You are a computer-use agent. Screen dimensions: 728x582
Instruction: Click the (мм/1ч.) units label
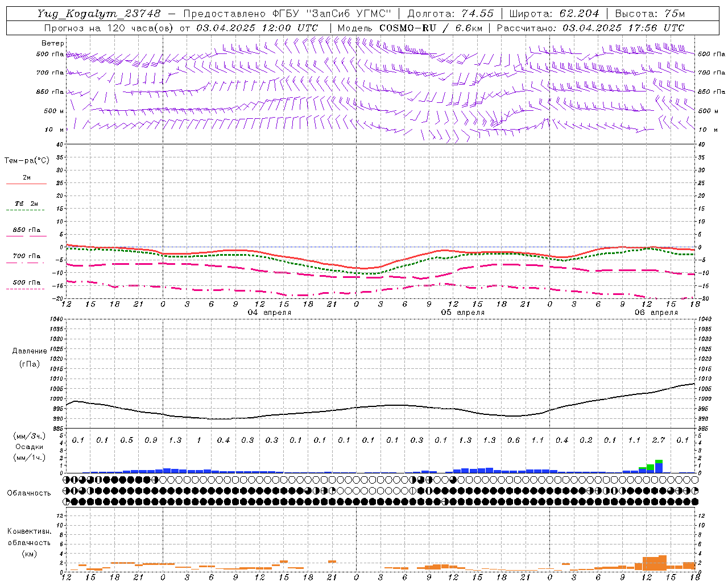(x=29, y=458)
